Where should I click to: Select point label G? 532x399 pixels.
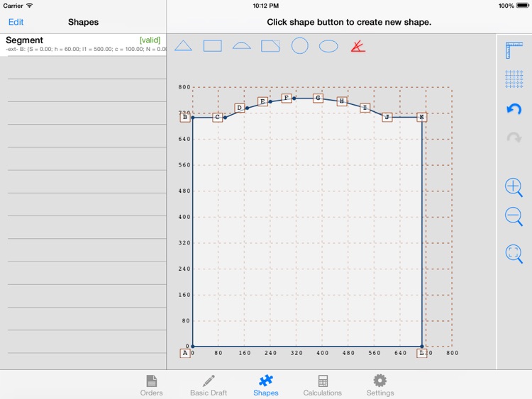pos(318,98)
